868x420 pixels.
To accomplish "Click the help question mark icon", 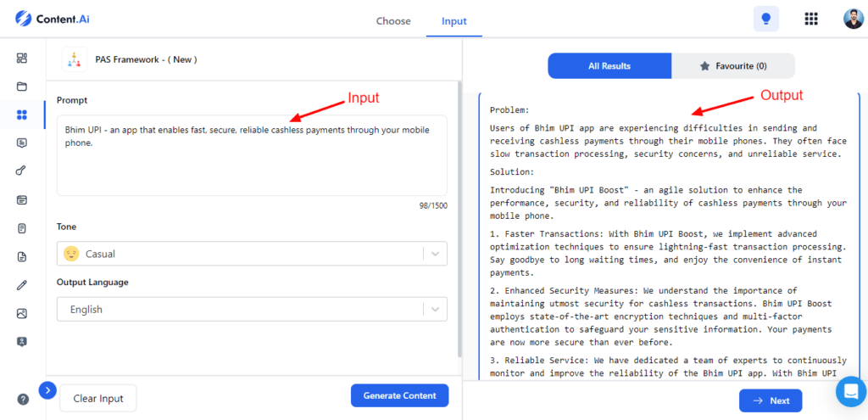I will pyautogui.click(x=23, y=399).
